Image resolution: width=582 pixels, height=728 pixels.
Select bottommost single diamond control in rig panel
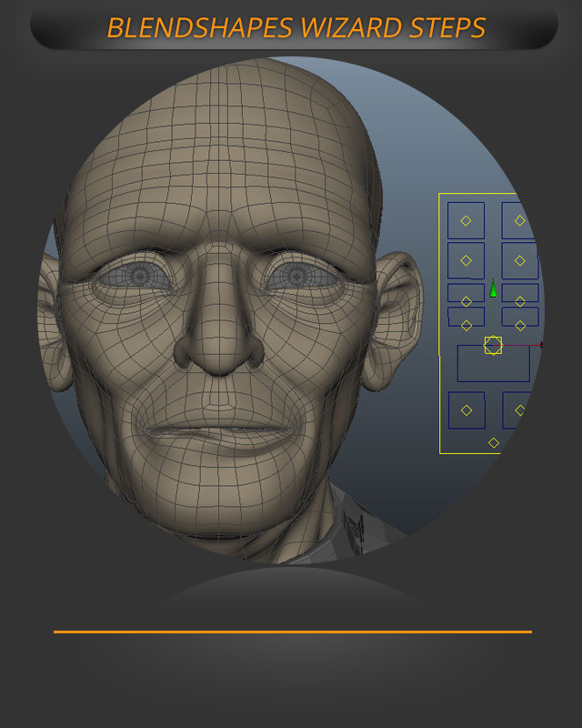point(494,443)
